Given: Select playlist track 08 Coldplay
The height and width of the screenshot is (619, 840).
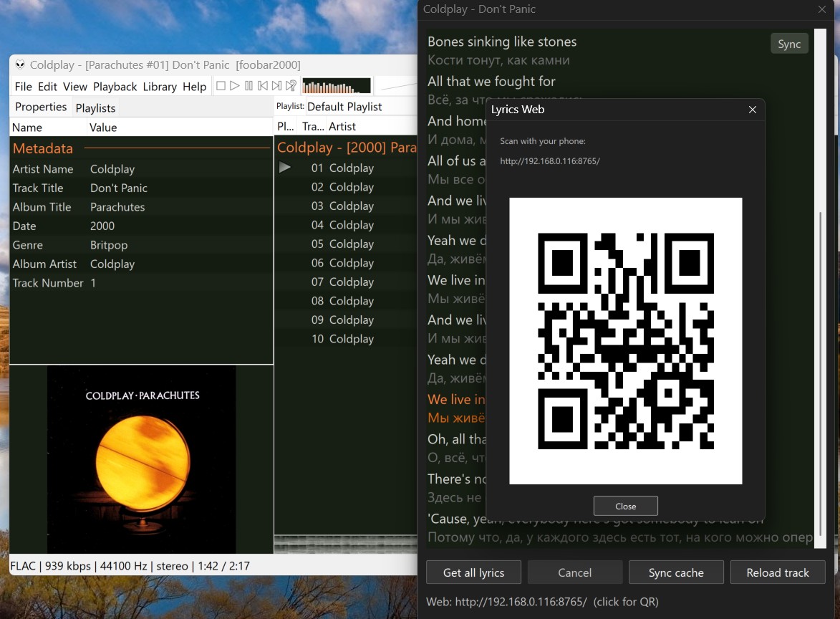Looking at the screenshot, I should (346, 301).
